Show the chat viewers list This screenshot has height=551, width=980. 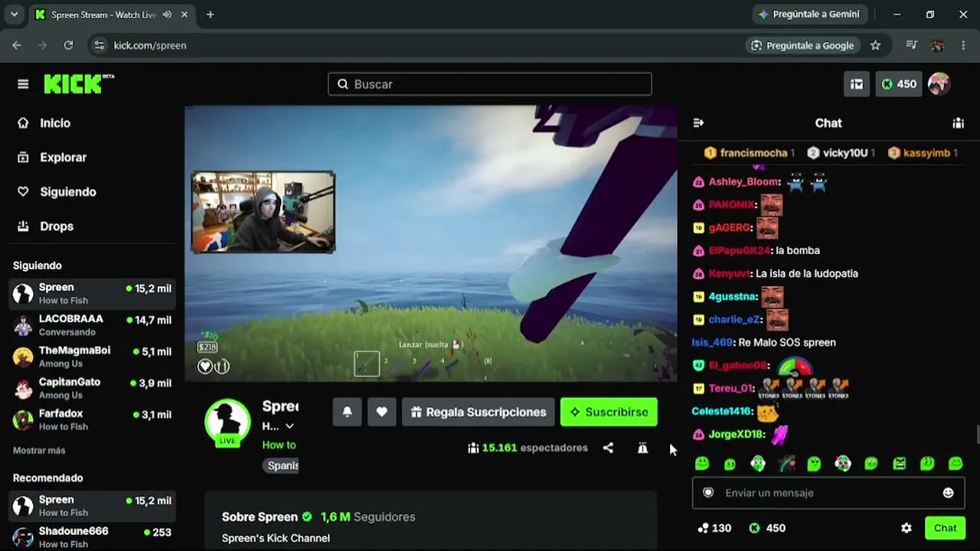click(958, 122)
